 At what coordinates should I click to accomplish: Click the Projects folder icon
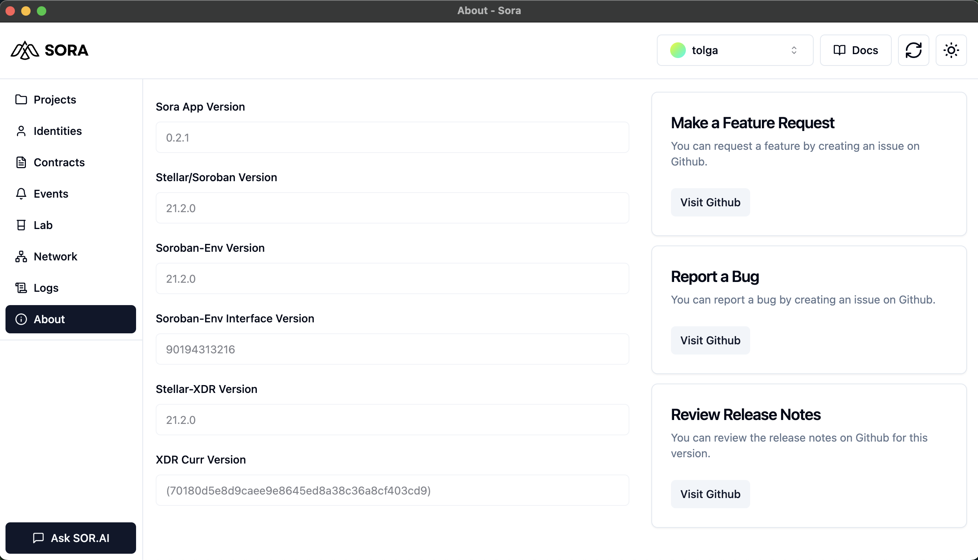point(21,100)
